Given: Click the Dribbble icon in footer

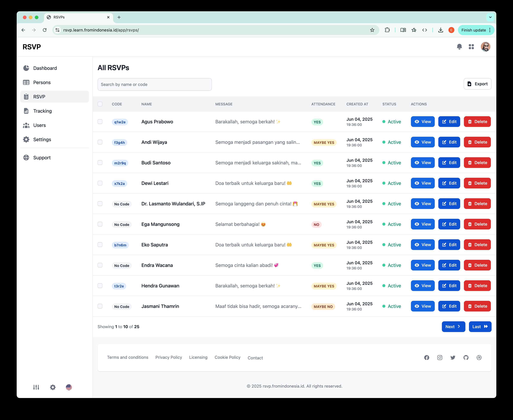Looking at the screenshot, I should coord(479,358).
